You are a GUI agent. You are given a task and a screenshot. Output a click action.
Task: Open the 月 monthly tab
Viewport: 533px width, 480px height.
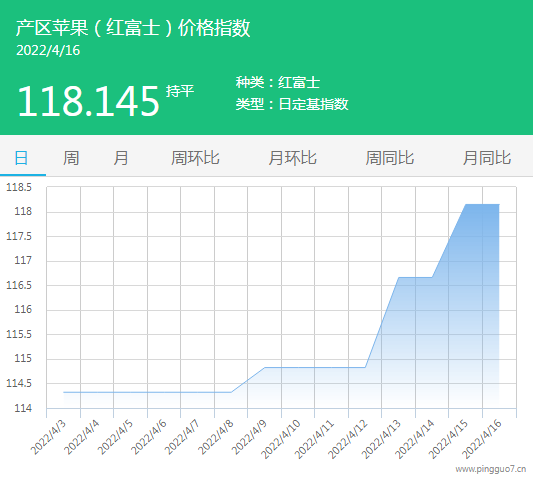(x=121, y=158)
